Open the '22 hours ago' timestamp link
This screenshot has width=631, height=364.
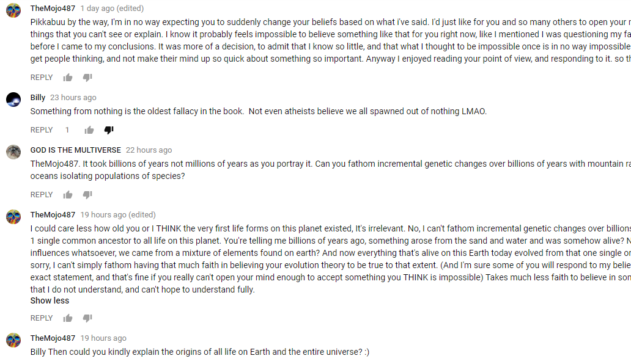149,150
